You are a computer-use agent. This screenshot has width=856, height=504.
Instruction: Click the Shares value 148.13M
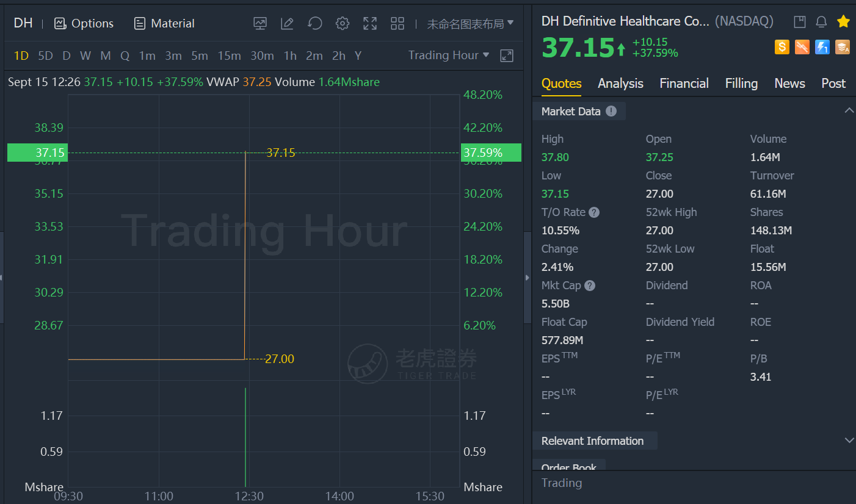(771, 231)
